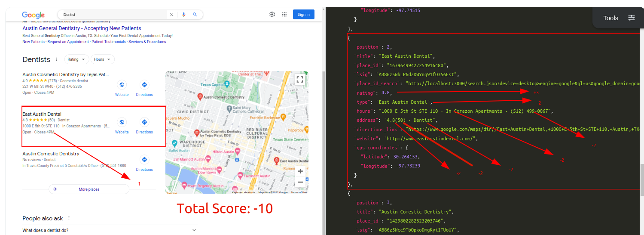Viewport: 644px width, 235px height.
Task: Open Website for East Austin Dental
Action: pos(122,126)
